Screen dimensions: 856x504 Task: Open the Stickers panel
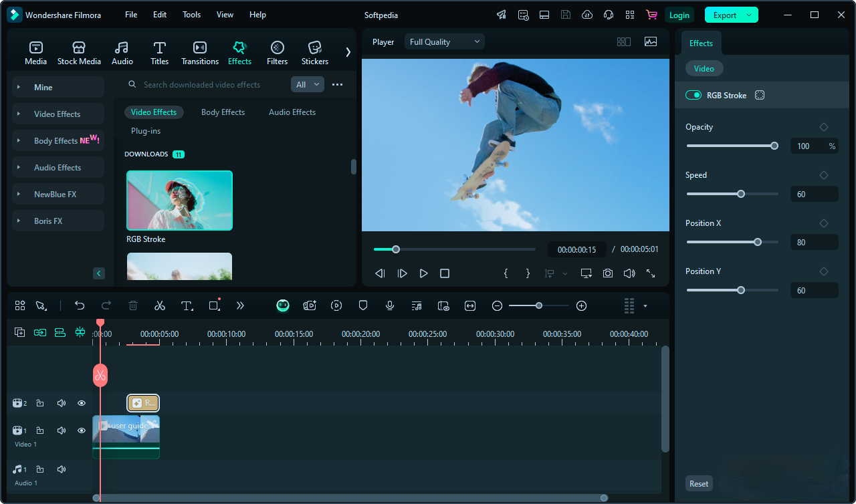(x=314, y=53)
